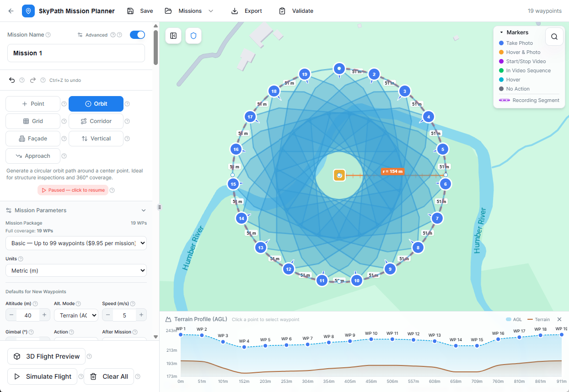Increase the default speed value
This screenshot has width=569, height=392.
pyautogui.click(x=141, y=315)
